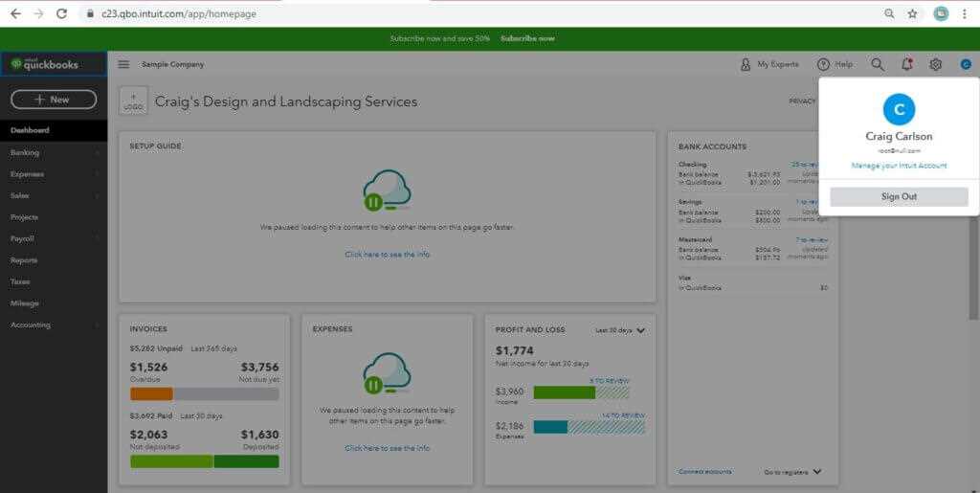Open the My Experts icon
This screenshot has height=493, width=980.
point(745,64)
